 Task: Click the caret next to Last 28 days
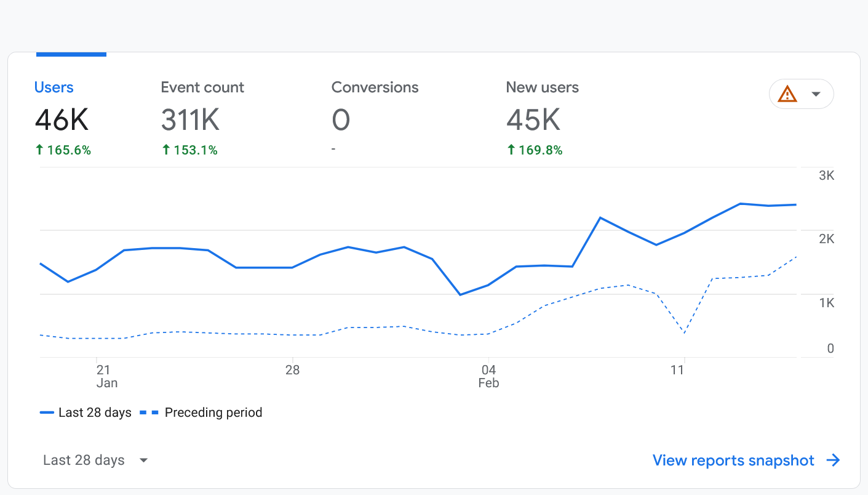pyautogui.click(x=143, y=460)
